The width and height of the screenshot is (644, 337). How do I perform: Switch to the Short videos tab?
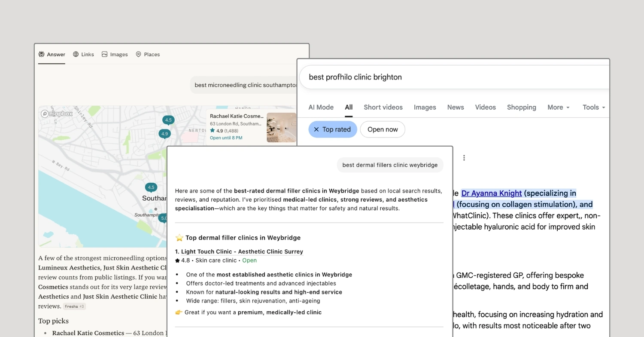point(383,107)
